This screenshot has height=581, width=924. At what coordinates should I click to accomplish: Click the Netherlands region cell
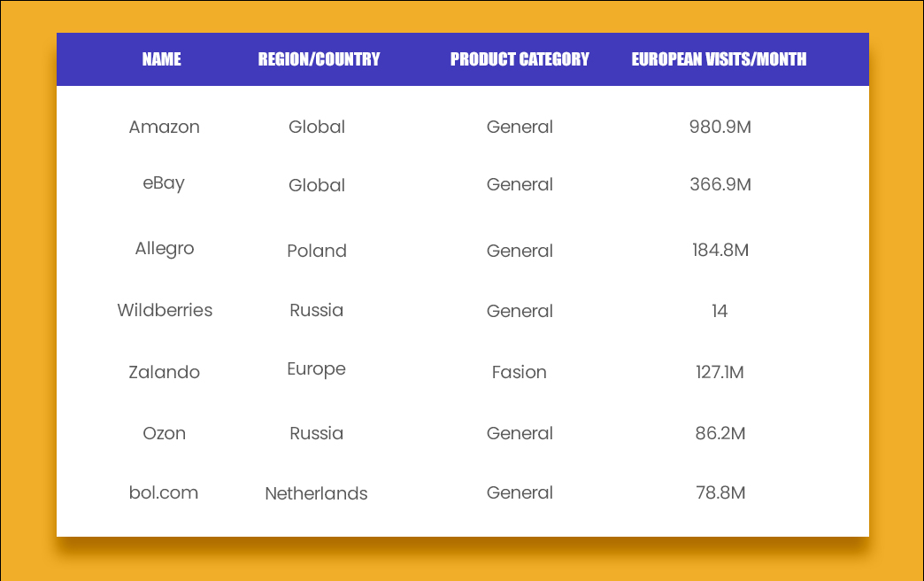pos(317,493)
